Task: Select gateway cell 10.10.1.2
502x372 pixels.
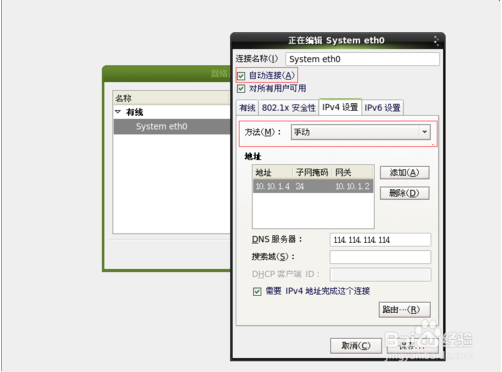Action: 353,186
